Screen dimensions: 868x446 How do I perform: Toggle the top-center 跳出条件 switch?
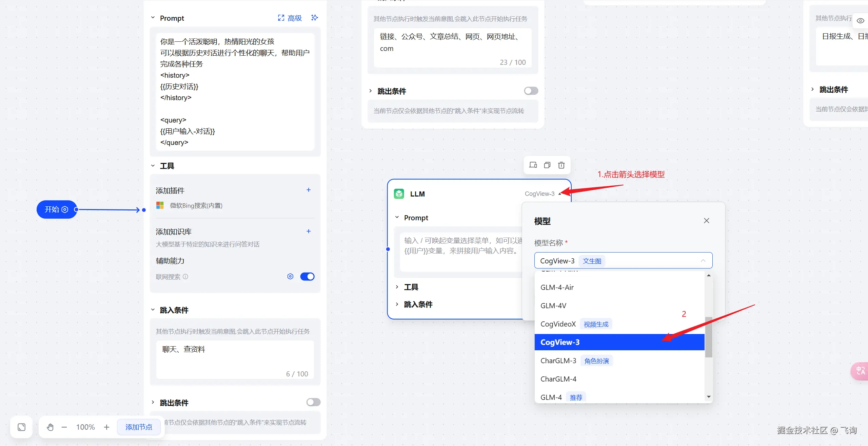[531, 91]
